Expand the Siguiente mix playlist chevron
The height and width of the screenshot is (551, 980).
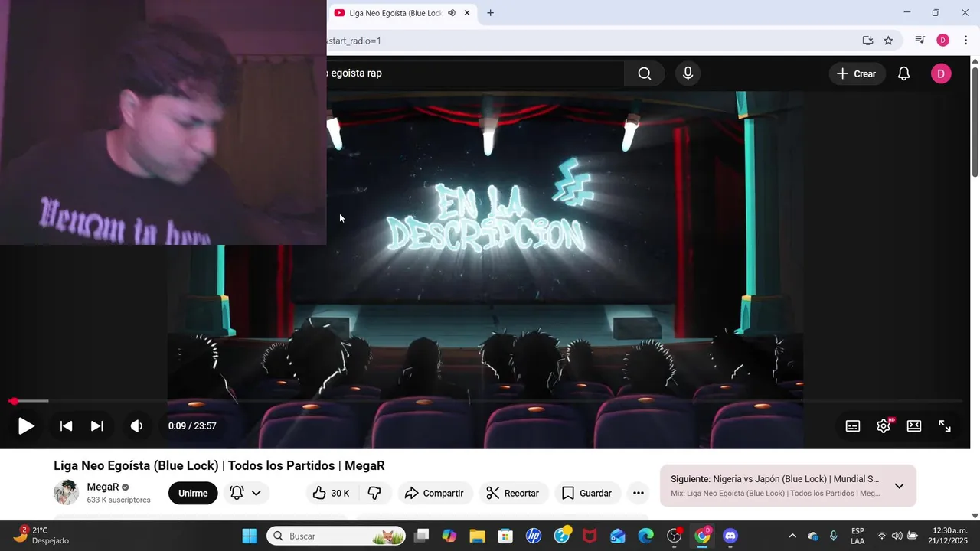tap(900, 486)
